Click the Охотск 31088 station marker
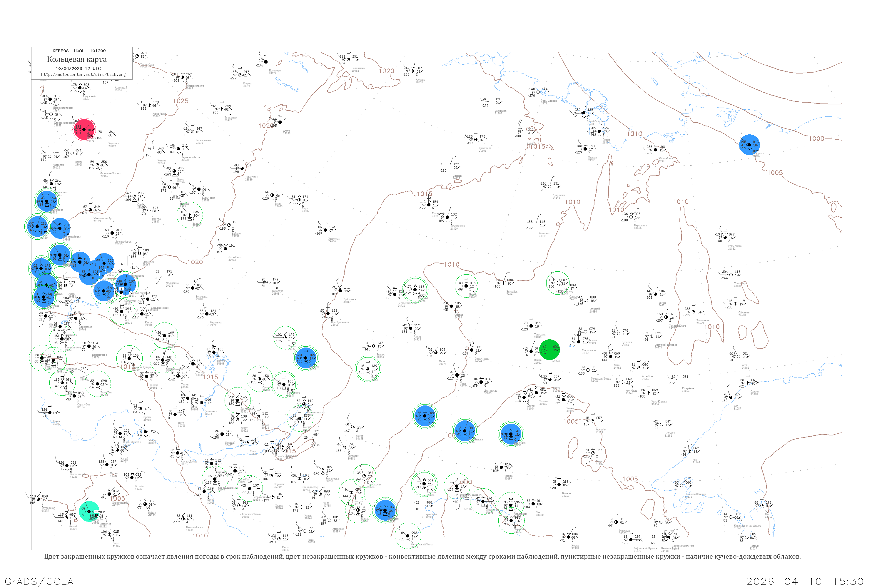882x588 pixels. tap(747, 383)
